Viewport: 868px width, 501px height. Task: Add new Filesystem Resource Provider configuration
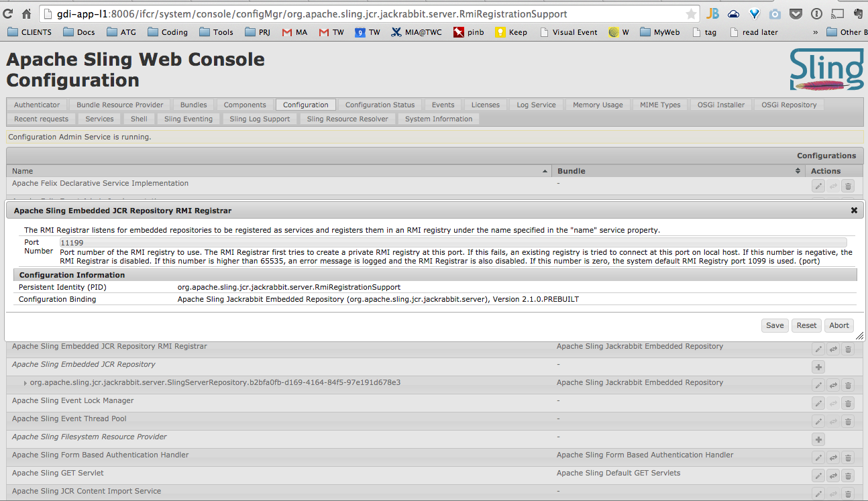[x=818, y=440]
